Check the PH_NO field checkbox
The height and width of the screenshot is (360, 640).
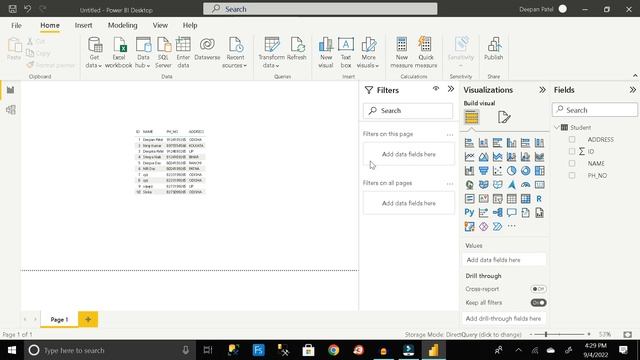572,176
